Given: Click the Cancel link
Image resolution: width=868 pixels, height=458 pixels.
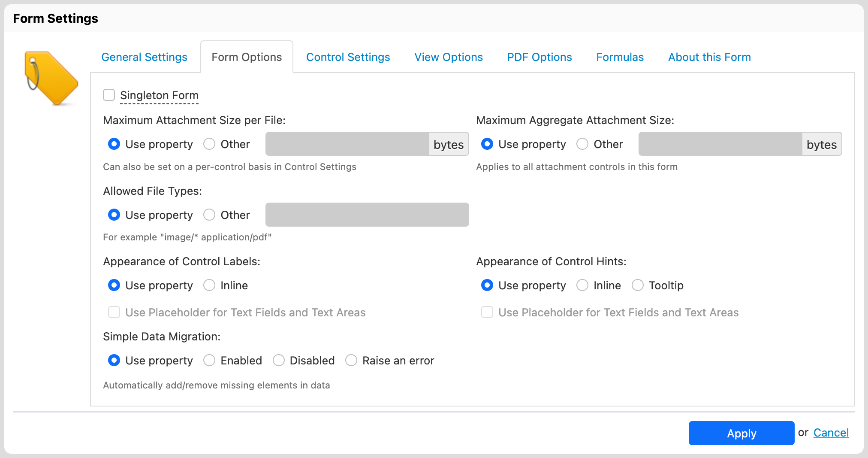Looking at the screenshot, I should (831, 433).
